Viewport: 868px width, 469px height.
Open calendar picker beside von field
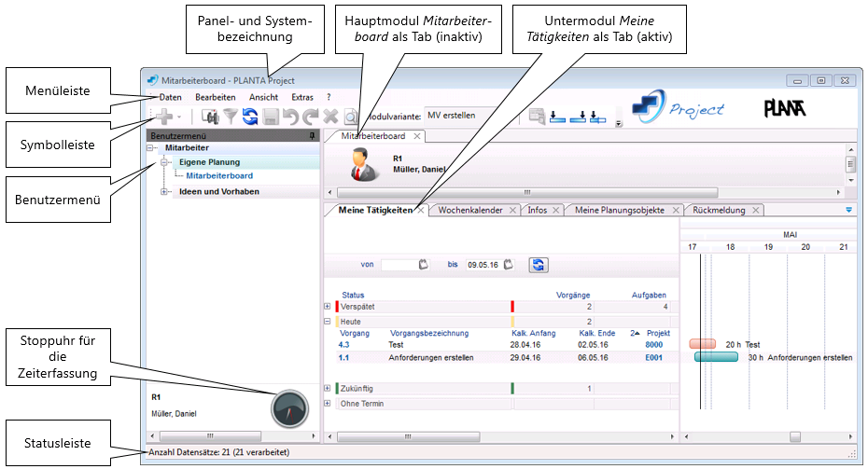tap(424, 265)
